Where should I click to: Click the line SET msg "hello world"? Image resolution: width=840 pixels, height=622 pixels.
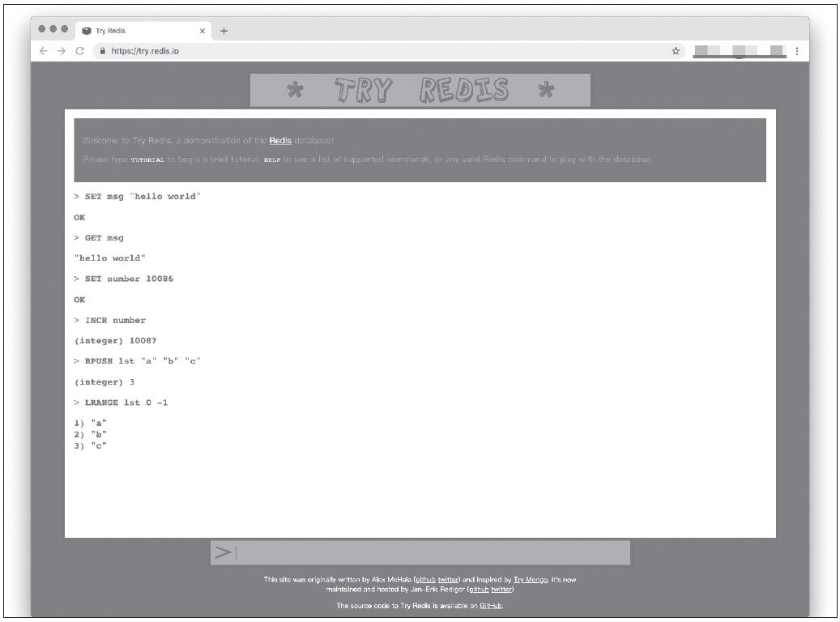137,197
